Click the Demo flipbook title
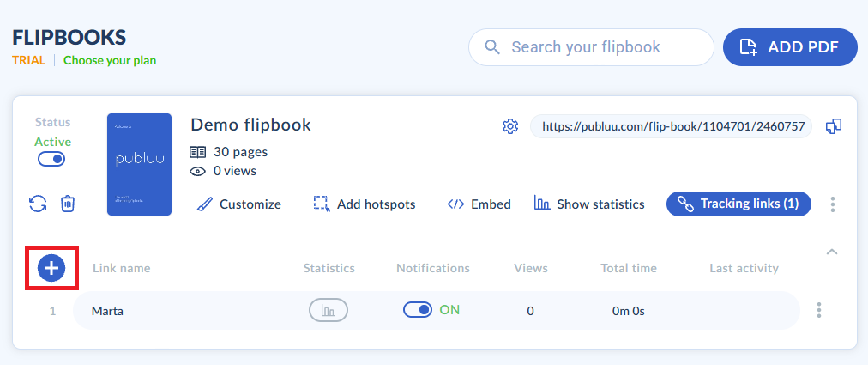 point(250,125)
